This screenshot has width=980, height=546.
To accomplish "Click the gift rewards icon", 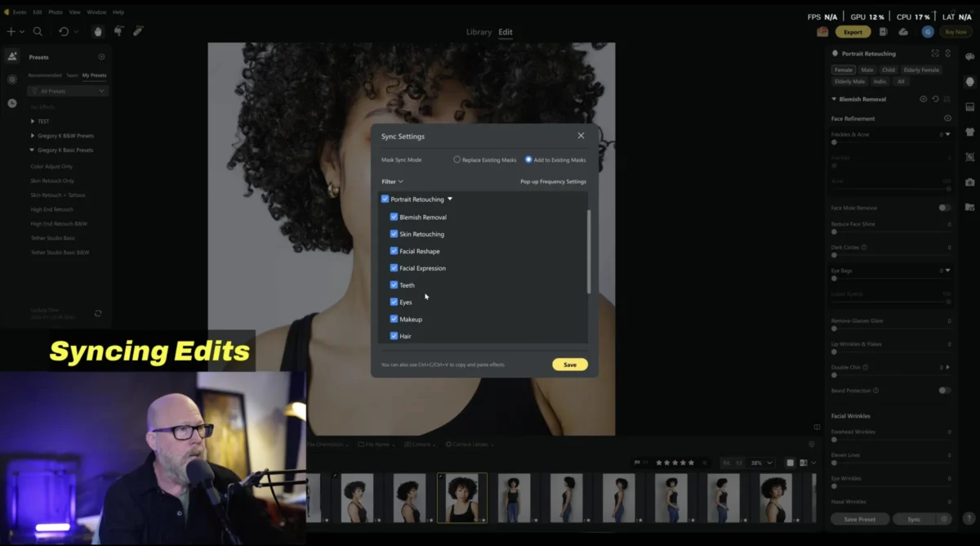I will click(x=822, y=32).
